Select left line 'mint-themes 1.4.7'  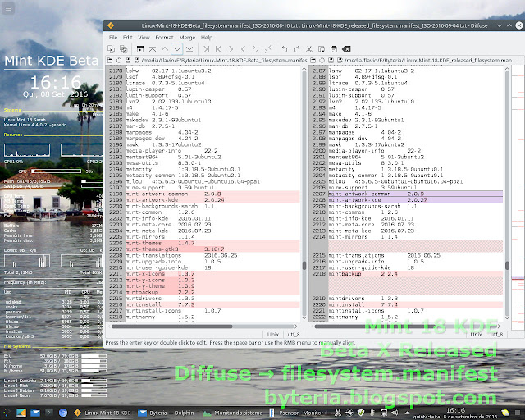pyautogui.click(x=212, y=243)
